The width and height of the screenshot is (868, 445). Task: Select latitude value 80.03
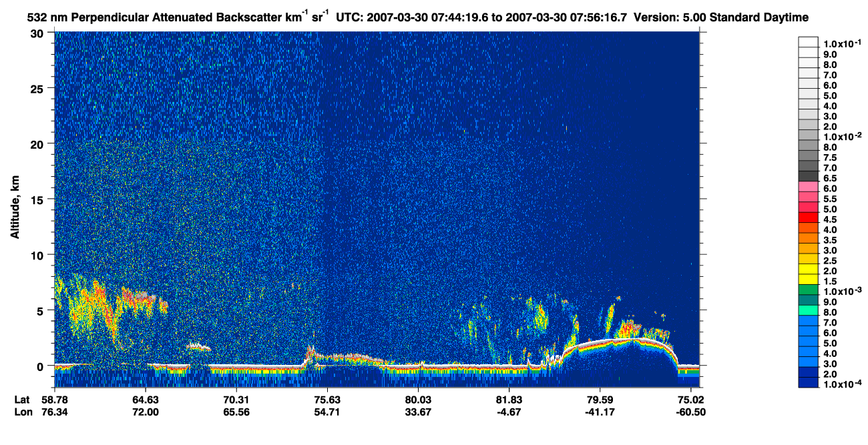[x=417, y=400]
